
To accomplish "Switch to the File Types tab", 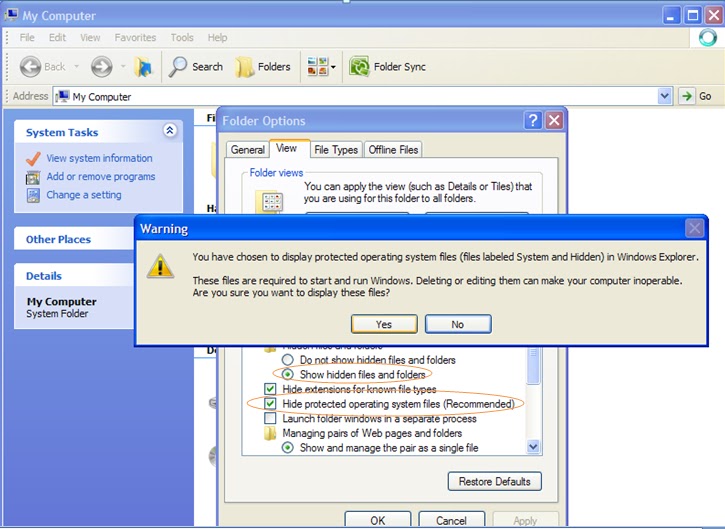I will coord(336,150).
